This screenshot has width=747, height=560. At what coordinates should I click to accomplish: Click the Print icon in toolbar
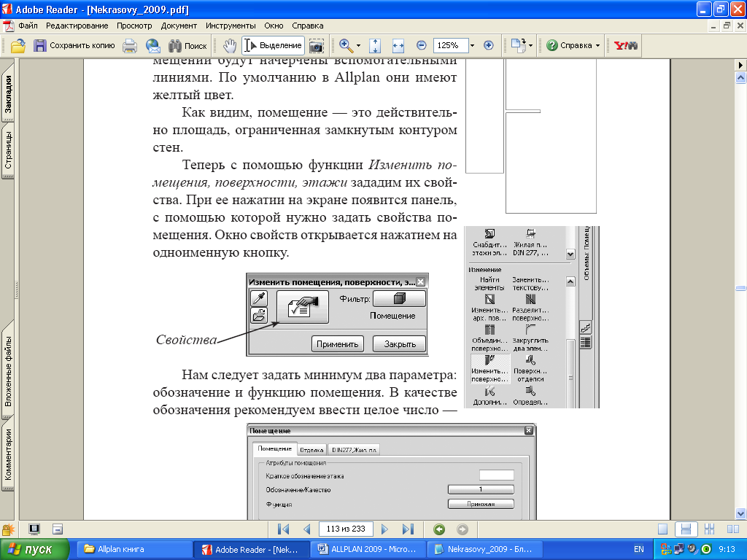[130, 46]
